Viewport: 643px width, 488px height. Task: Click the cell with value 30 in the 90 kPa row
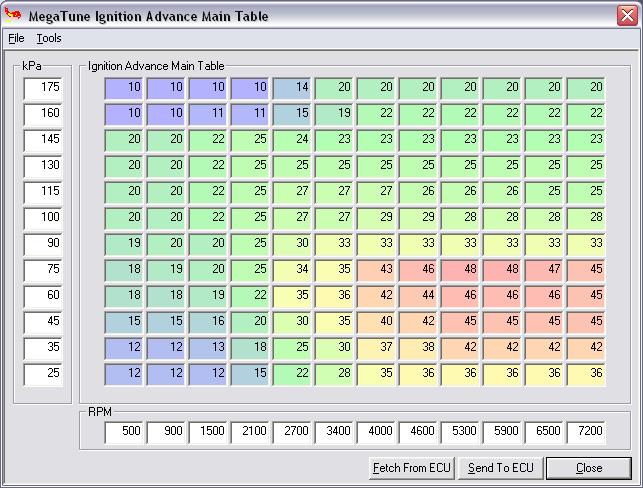[292, 244]
